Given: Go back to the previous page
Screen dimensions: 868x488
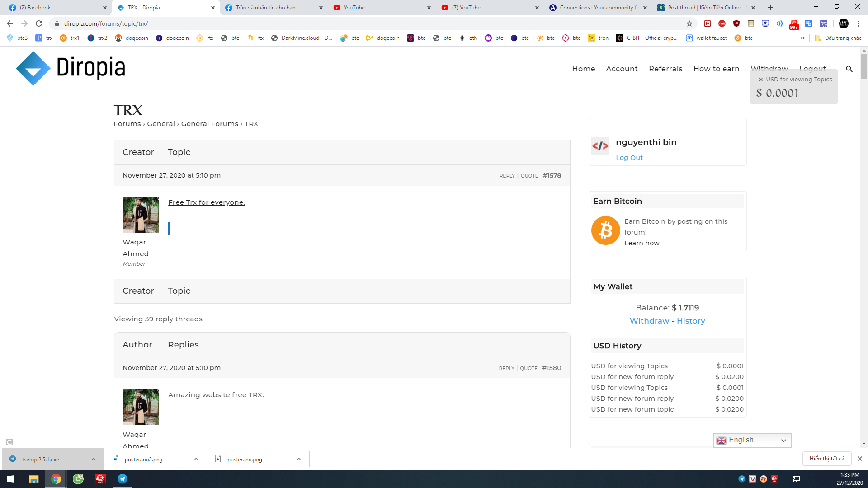Looking at the screenshot, I should pos(10,23).
